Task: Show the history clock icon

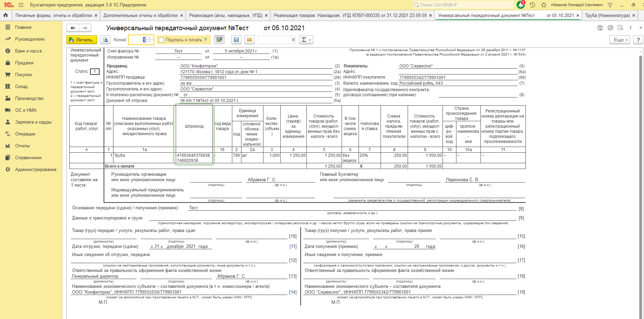Action: click(532, 5)
